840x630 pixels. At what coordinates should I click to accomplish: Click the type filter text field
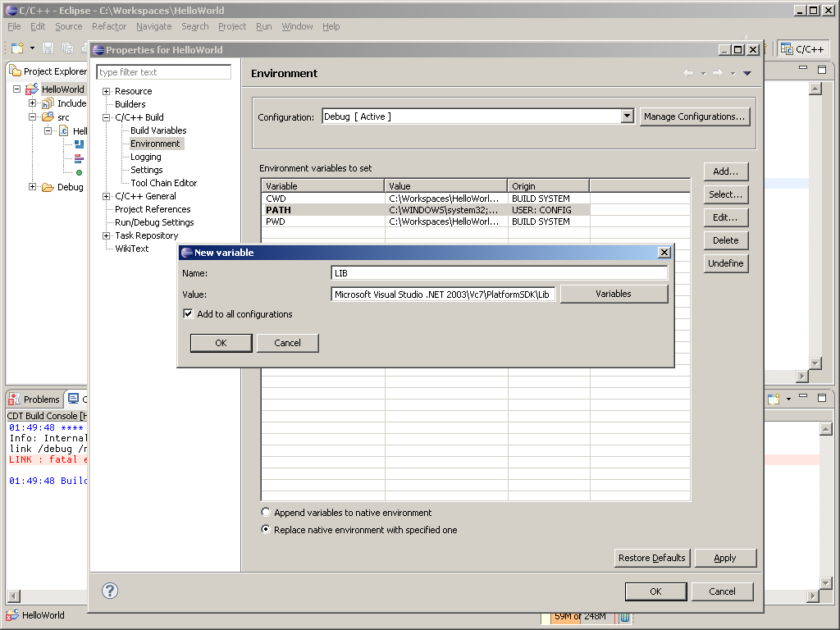[x=162, y=72]
